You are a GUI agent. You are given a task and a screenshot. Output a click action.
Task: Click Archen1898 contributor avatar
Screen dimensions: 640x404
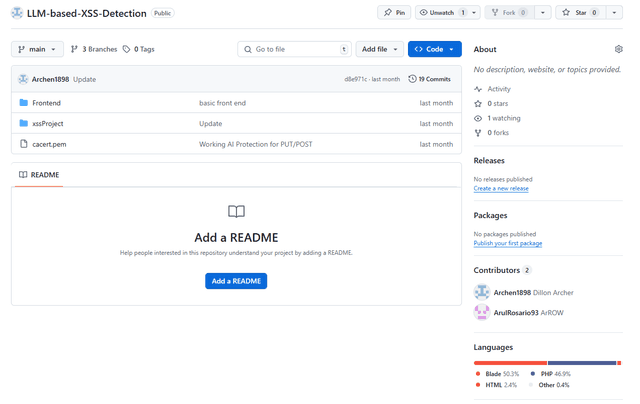[x=482, y=292]
